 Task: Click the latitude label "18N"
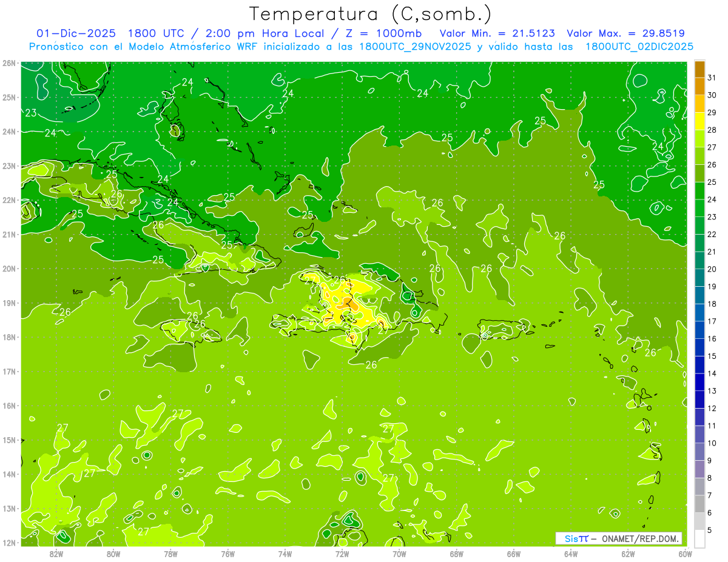[x=9, y=337]
